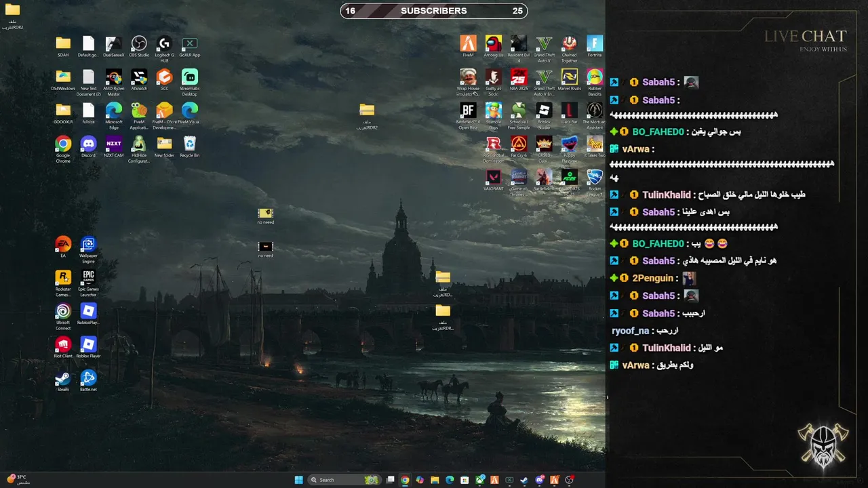Image resolution: width=868 pixels, height=488 pixels.
Task: Open Microsoft Store from the taskbar
Action: coord(465,480)
